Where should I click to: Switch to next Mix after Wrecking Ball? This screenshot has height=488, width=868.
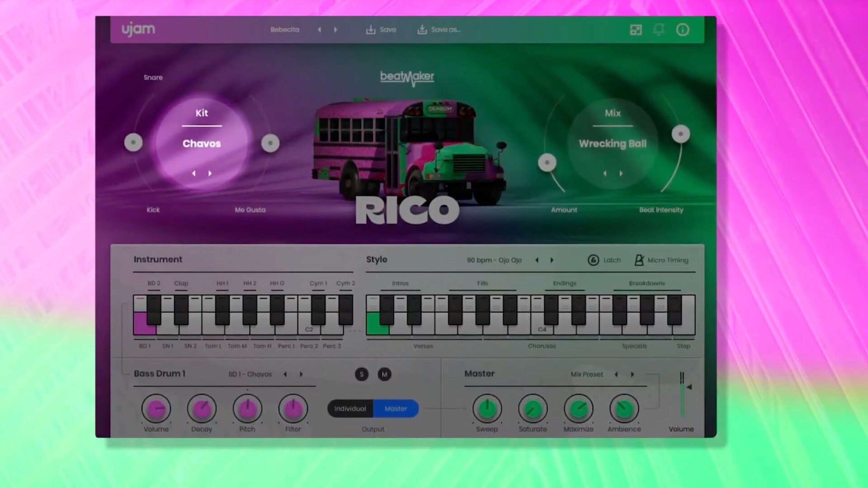(x=621, y=174)
